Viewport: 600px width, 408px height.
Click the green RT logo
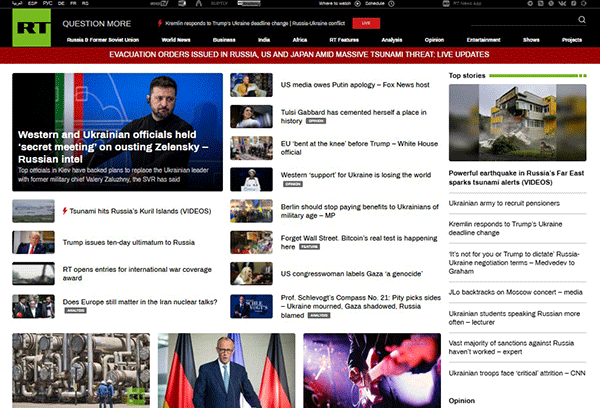(x=31, y=28)
